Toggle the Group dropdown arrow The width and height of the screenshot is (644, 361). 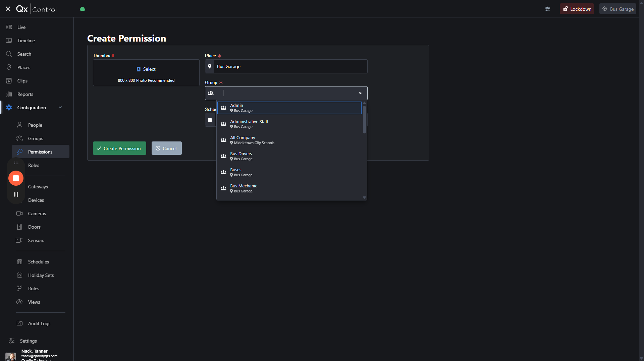(360, 93)
